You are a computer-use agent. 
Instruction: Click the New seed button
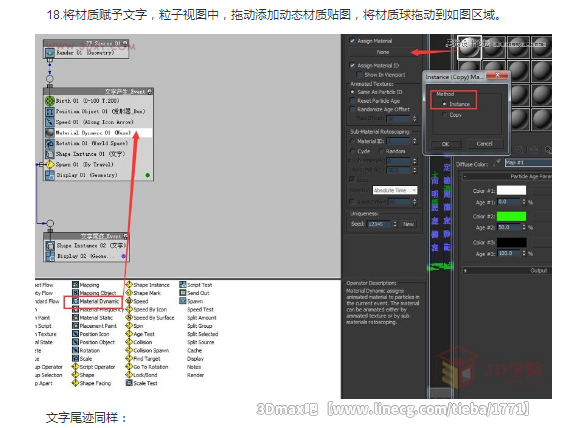pyautogui.click(x=408, y=224)
